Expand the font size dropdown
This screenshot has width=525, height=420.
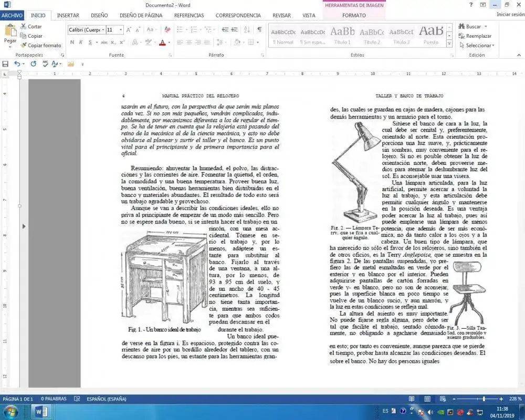click(121, 30)
